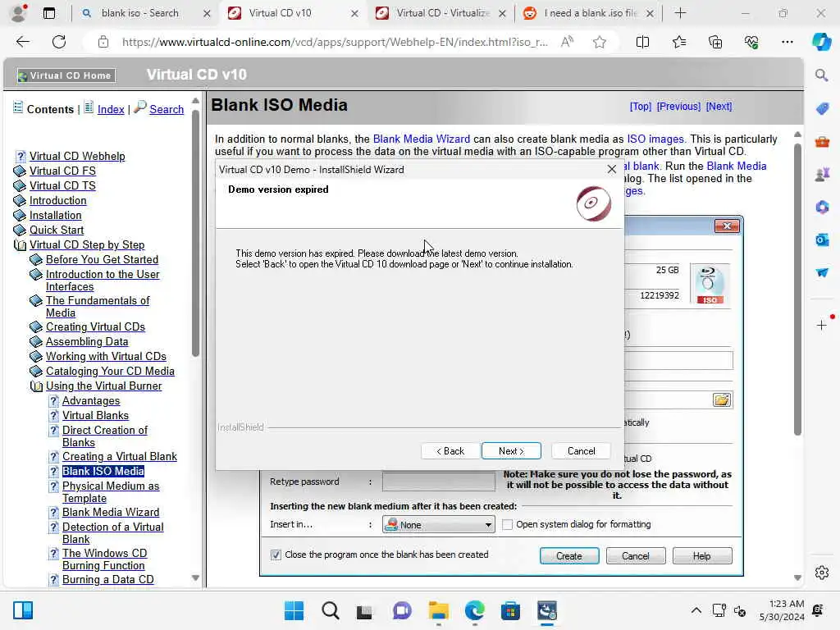Click the Contents list icon
This screenshot has width=840, height=630.
tap(18, 107)
